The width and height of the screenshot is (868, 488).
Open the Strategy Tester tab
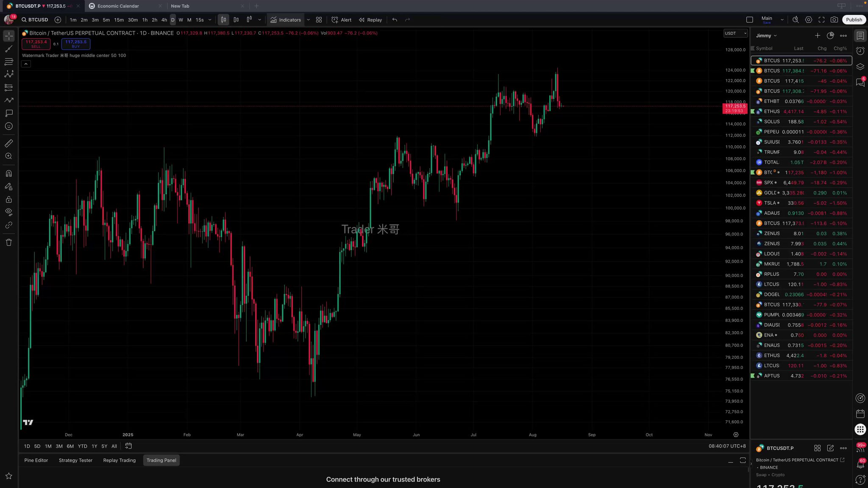75,460
